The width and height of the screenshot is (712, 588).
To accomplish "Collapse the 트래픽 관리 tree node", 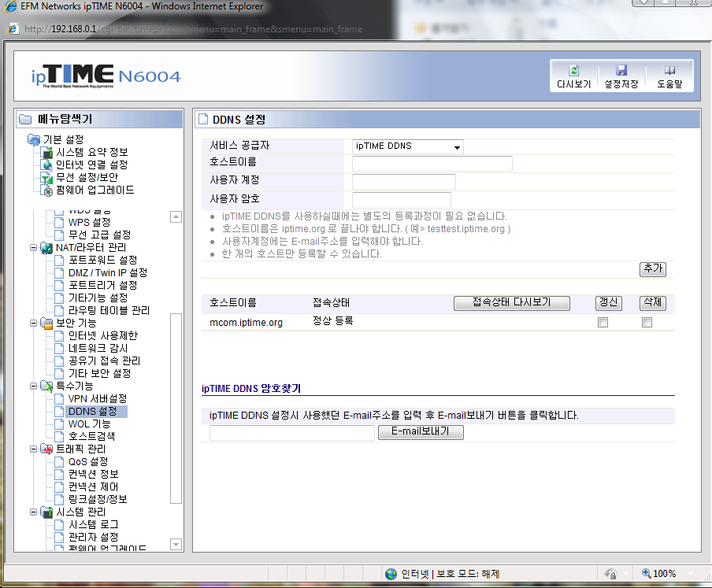I will (34, 449).
